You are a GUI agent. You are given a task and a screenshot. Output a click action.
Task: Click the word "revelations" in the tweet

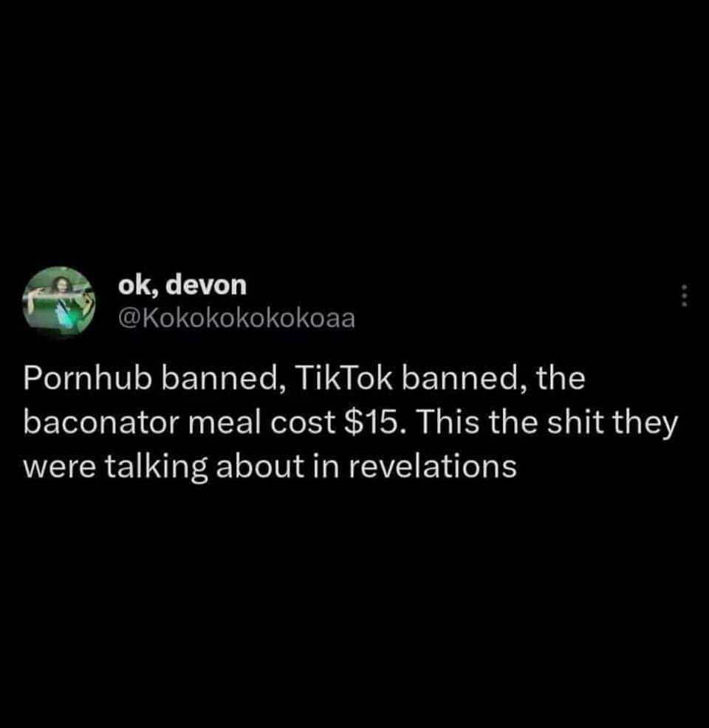[433, 467]
